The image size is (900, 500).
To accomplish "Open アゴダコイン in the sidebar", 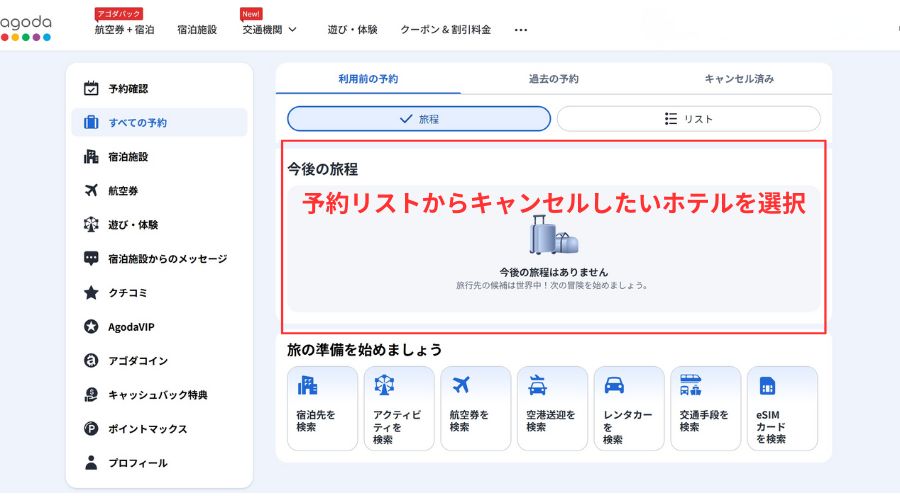I will point(138,361).
